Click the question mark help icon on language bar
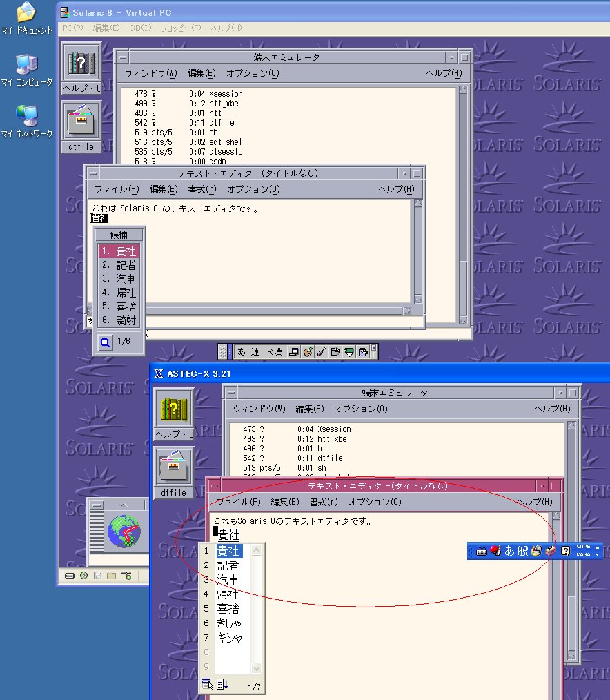This screenshot has height=700, width=610. pyautogui.click(x=565, y=551)
